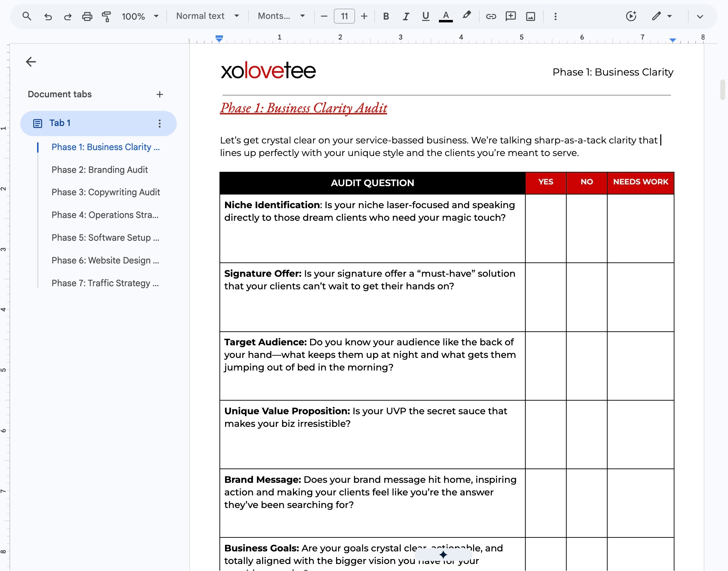Click the Brand Message question cell

click(x=372, y=503)
